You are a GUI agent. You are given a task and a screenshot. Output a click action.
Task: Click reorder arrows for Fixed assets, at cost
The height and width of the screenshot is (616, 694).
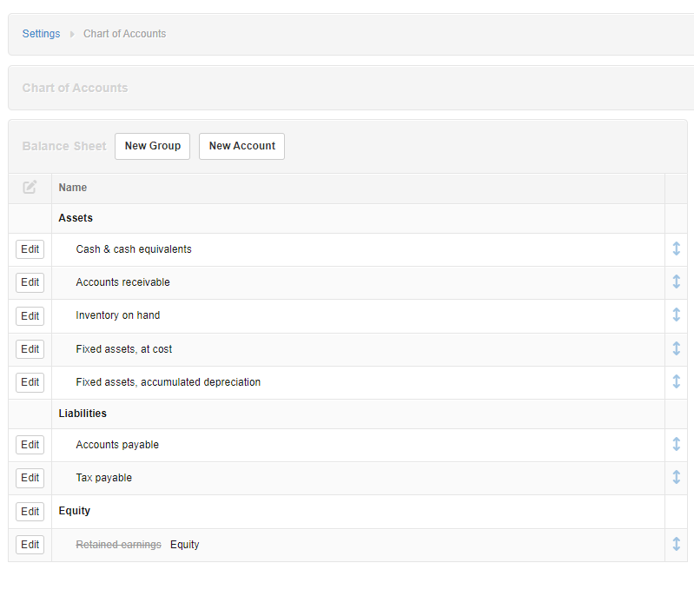676,349
